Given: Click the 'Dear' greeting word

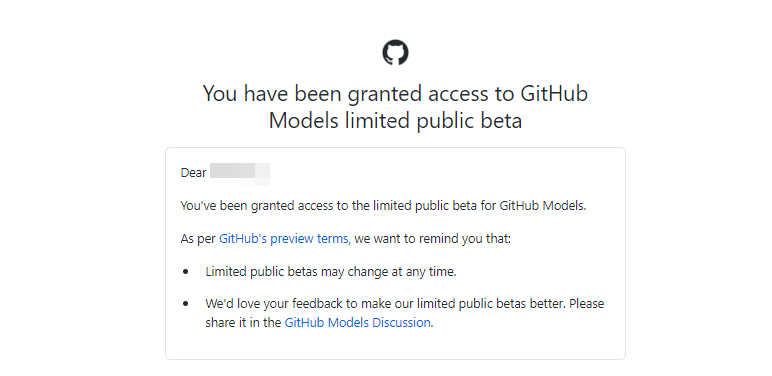Looking at the screenshot, I should pos(193,173).
